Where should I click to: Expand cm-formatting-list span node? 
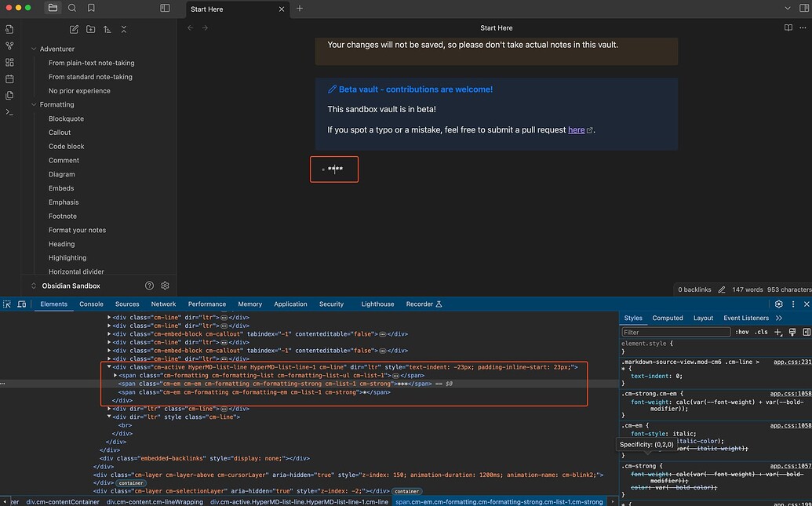tap(115, 375)
